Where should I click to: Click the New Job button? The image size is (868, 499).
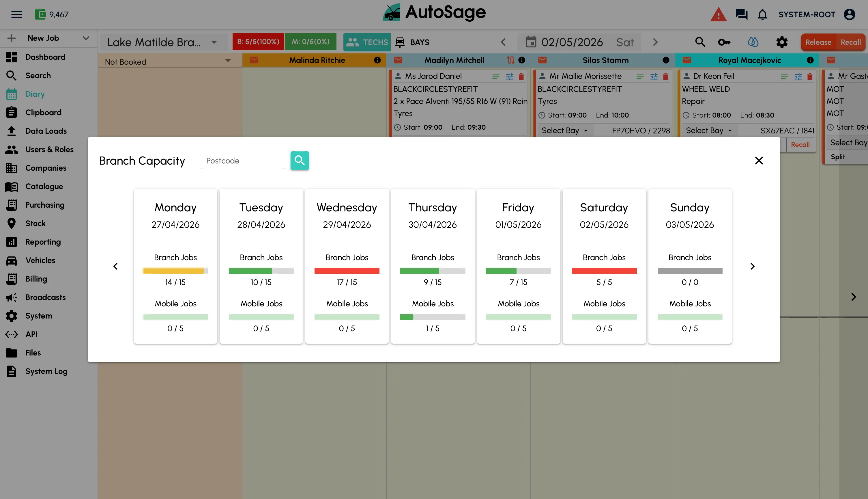(x=43, y=38)
